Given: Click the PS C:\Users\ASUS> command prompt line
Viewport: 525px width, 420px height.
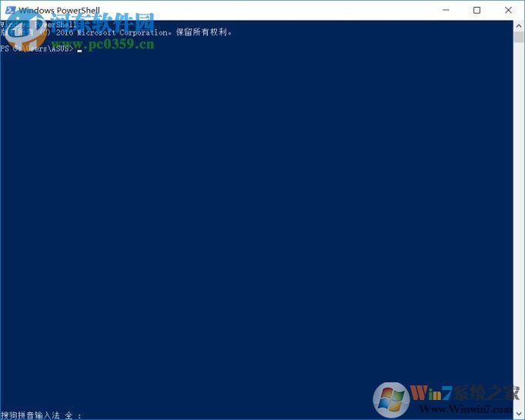Looking at the screenshot, I should pyautogui.click(x=41, y=49).
